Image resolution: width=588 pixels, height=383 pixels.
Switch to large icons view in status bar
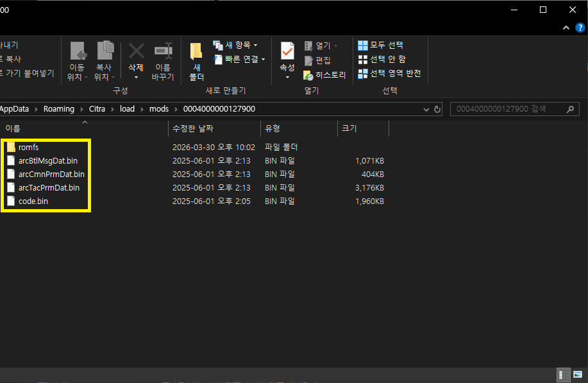pyautogui.click(x=577, y=375)
